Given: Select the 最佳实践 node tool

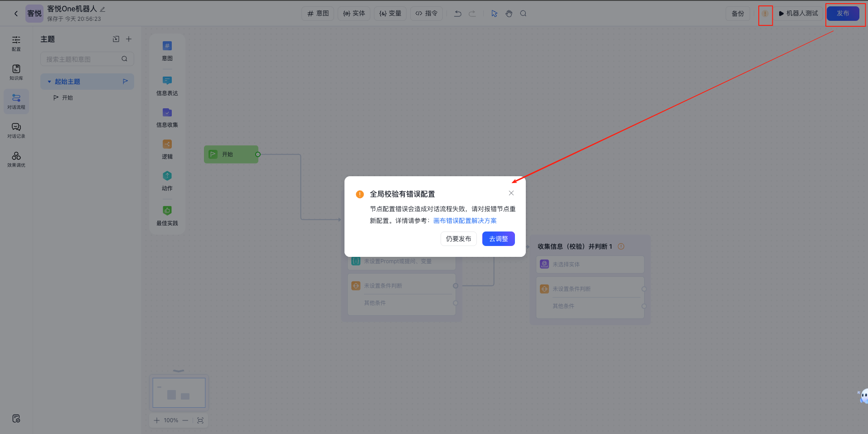Looking at the screenshot, I should pos(167,215).
